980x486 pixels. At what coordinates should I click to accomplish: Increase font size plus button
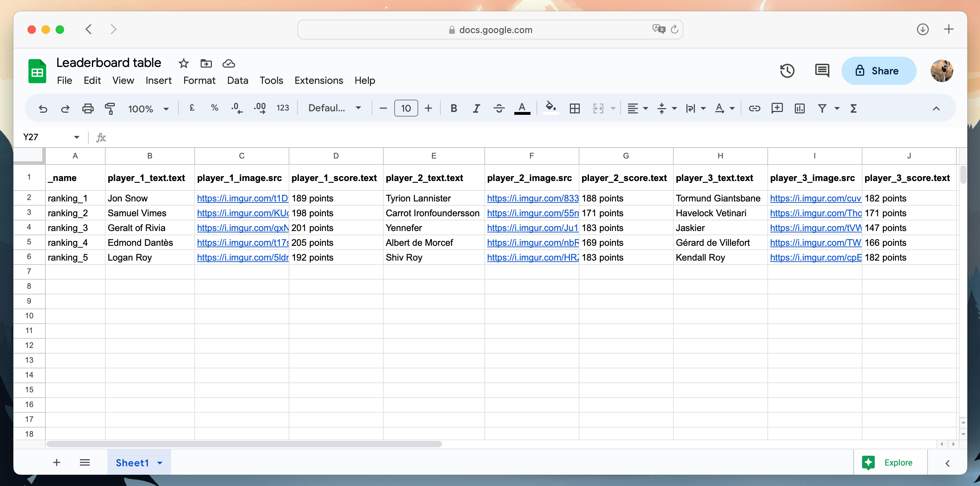[428, 108]
